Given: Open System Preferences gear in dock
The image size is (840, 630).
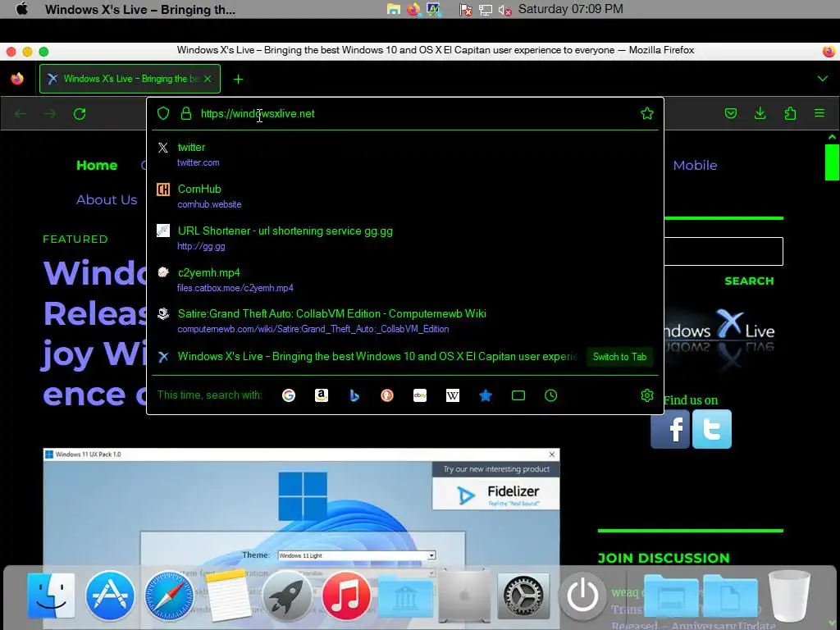Looking at the screenshot, I should pos(523,596).
